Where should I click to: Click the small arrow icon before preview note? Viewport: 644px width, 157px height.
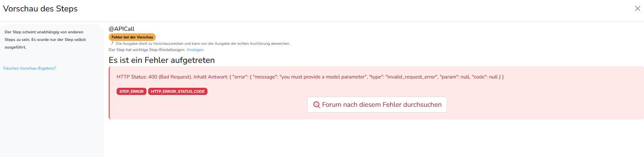pyautogui.click(x=112, y=43)
